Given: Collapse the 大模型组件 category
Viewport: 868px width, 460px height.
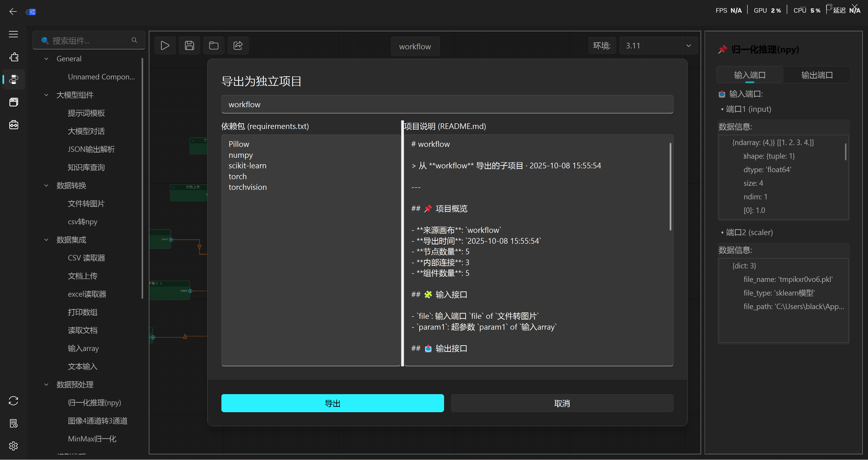Looking at the screenshot, I should pyautogui.click(x=46, y=95).
